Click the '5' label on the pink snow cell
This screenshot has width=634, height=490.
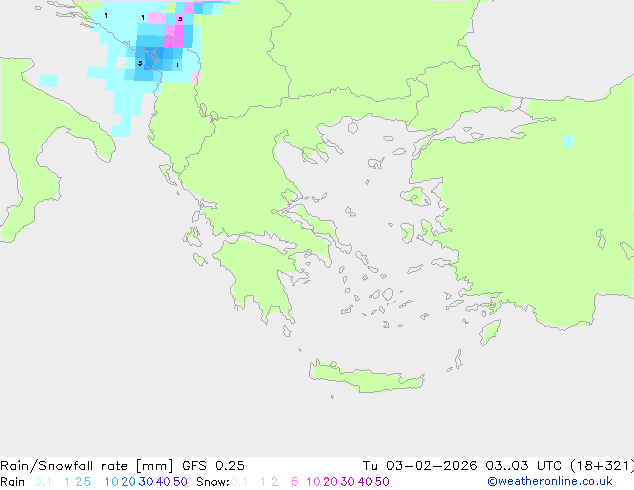click(180, 19)
